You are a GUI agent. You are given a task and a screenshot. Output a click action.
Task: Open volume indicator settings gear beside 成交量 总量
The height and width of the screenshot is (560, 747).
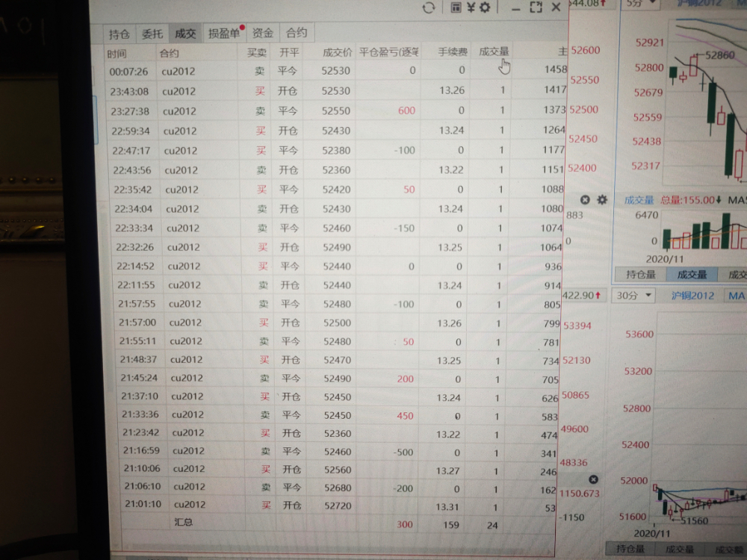pos(602,200)
